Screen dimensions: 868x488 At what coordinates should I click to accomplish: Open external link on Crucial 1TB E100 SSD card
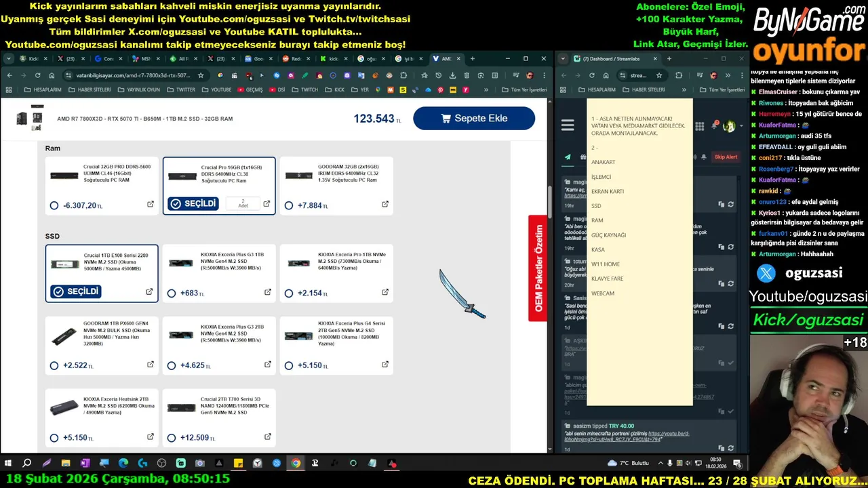(x=149, y=292)
